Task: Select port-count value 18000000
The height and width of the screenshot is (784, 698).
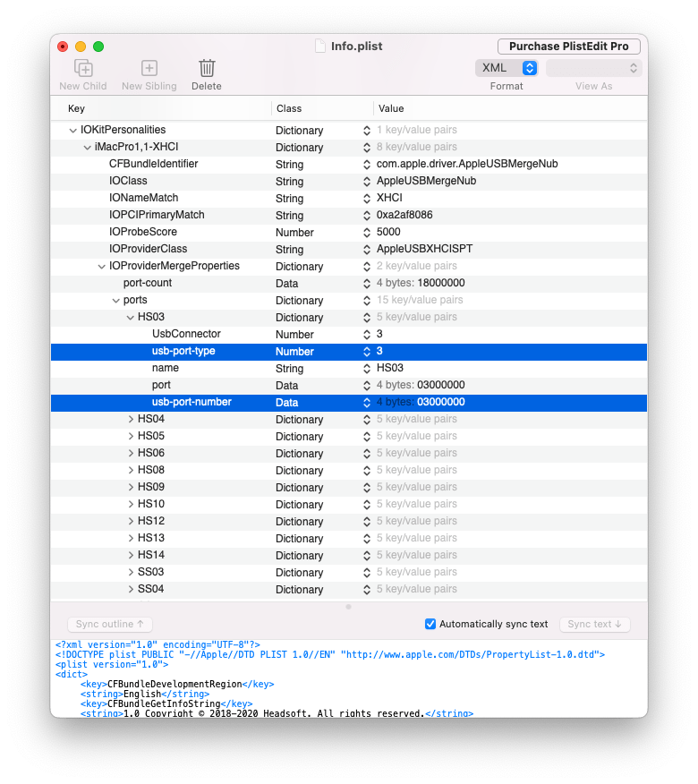Action: click(441, 283)
